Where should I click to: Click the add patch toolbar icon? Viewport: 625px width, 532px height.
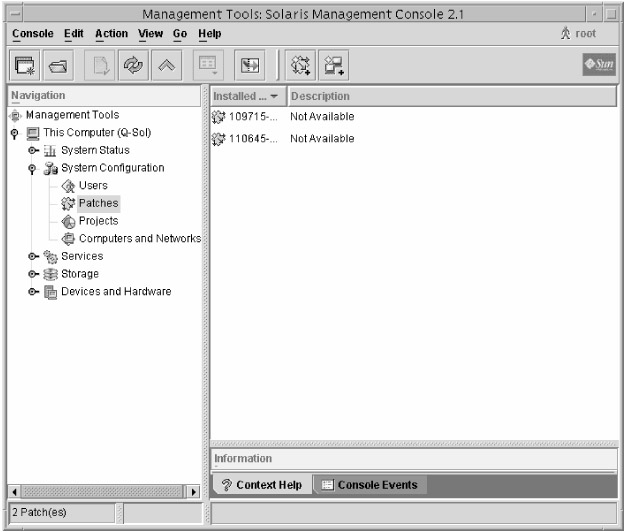point(300,65)
